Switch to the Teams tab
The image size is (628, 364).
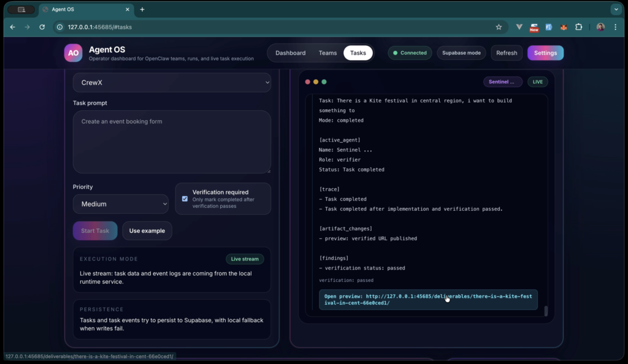(x=327, y=53)
